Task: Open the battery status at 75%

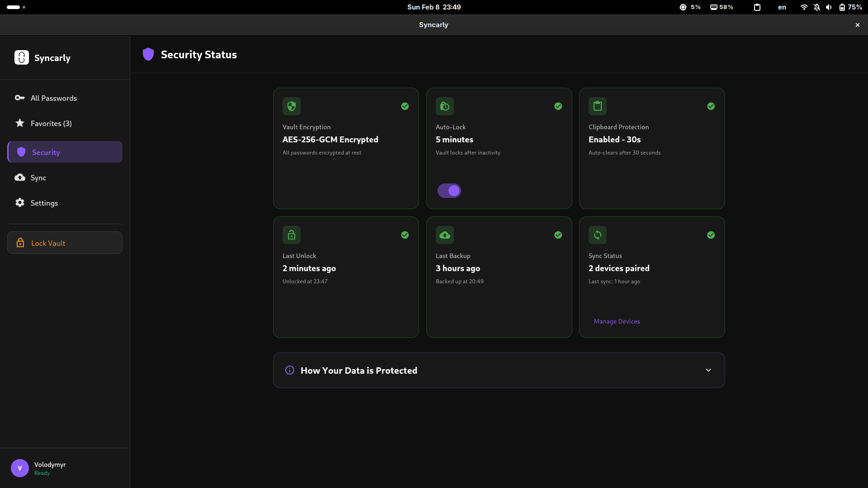Action: (850, 7)
